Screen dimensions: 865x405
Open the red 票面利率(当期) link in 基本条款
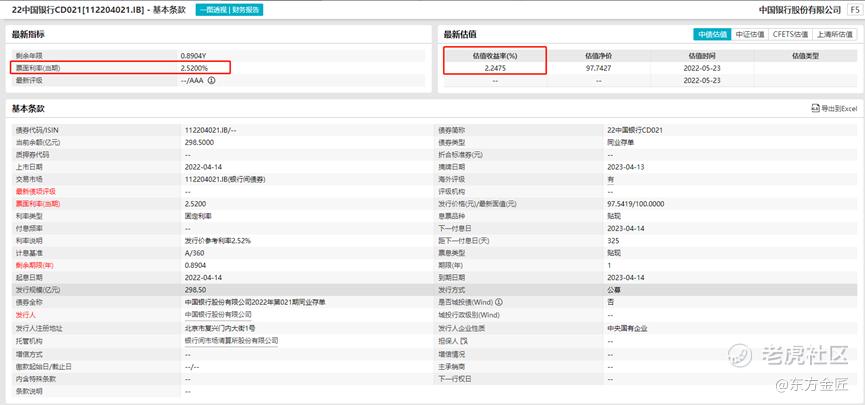click(38, 204)
